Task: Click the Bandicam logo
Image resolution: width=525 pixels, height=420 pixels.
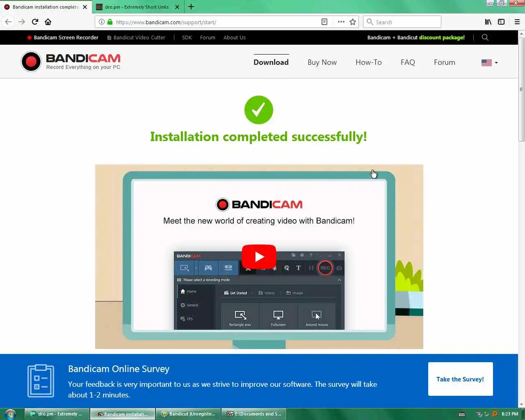Action: pyautogui.click(x=71, y=62)
